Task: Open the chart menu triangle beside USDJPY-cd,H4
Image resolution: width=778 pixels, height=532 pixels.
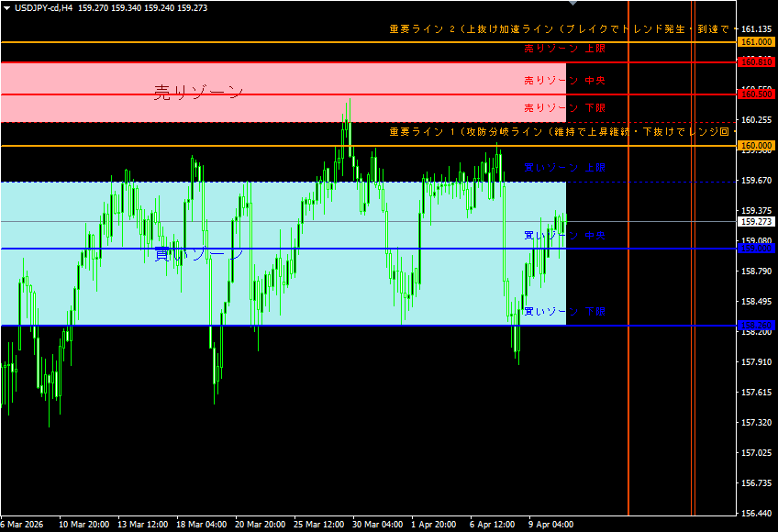Action: (x=7, y=7)
